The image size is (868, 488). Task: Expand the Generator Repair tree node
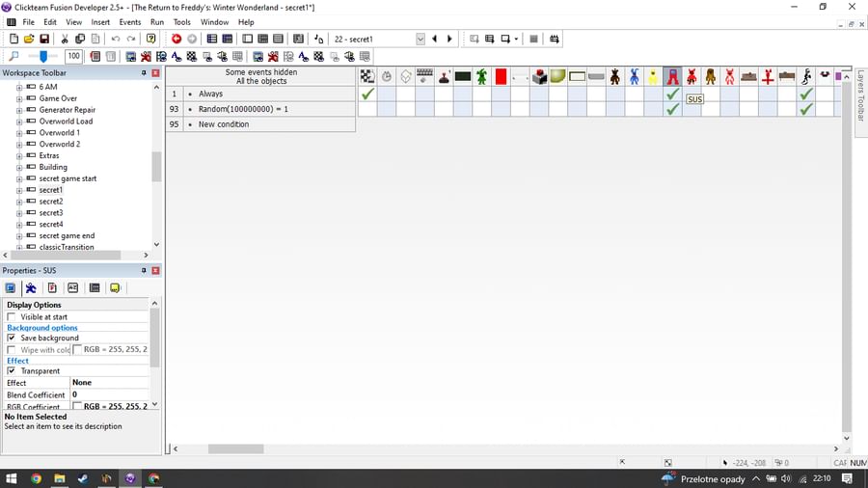point(19,110)
